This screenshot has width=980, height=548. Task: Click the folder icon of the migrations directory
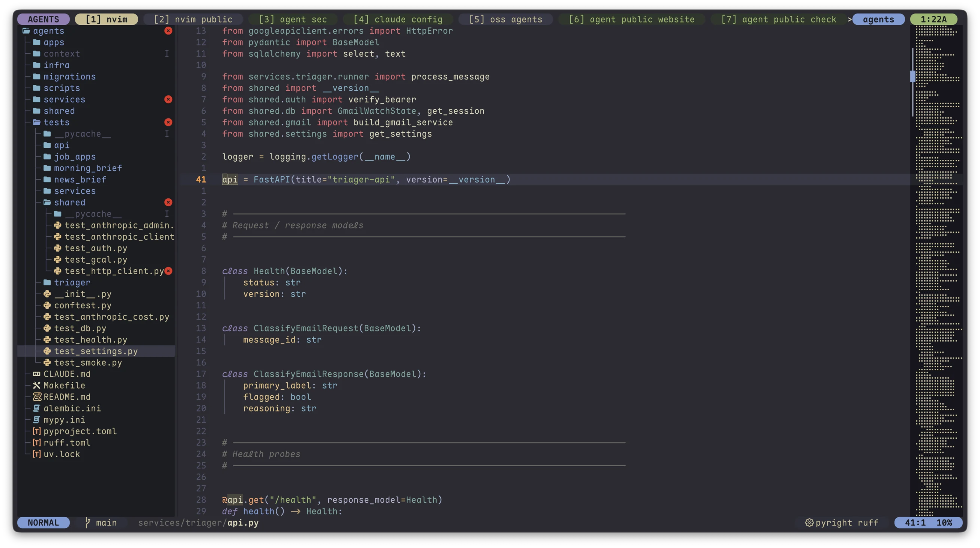click(36, 77)
